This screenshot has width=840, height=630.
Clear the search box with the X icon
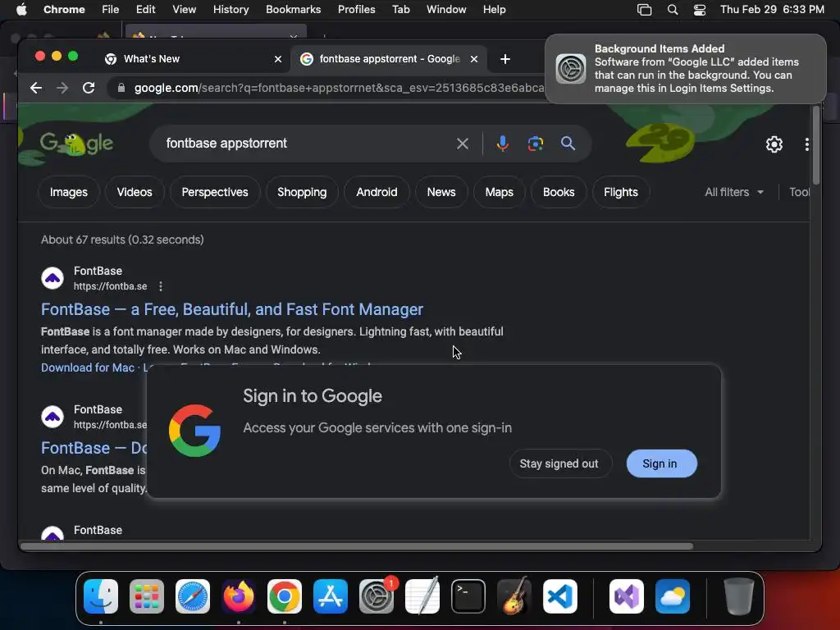click(463, 144)
